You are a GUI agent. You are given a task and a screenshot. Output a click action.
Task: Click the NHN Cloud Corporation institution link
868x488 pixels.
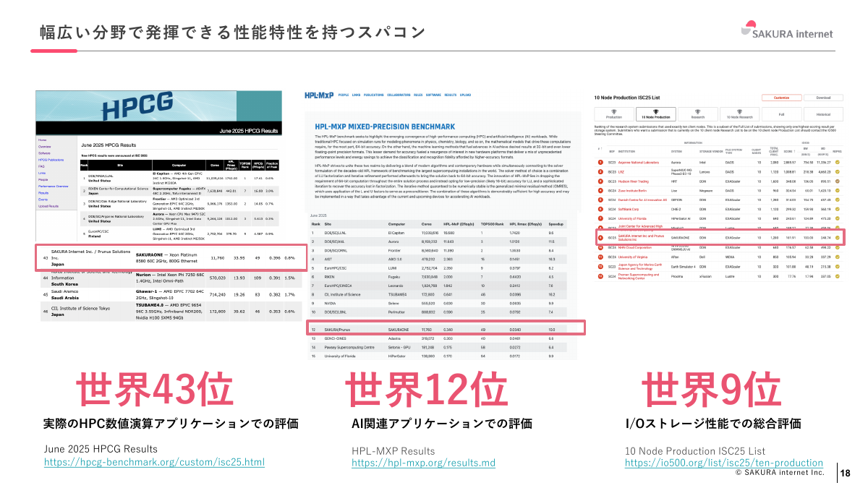[635, 247]
